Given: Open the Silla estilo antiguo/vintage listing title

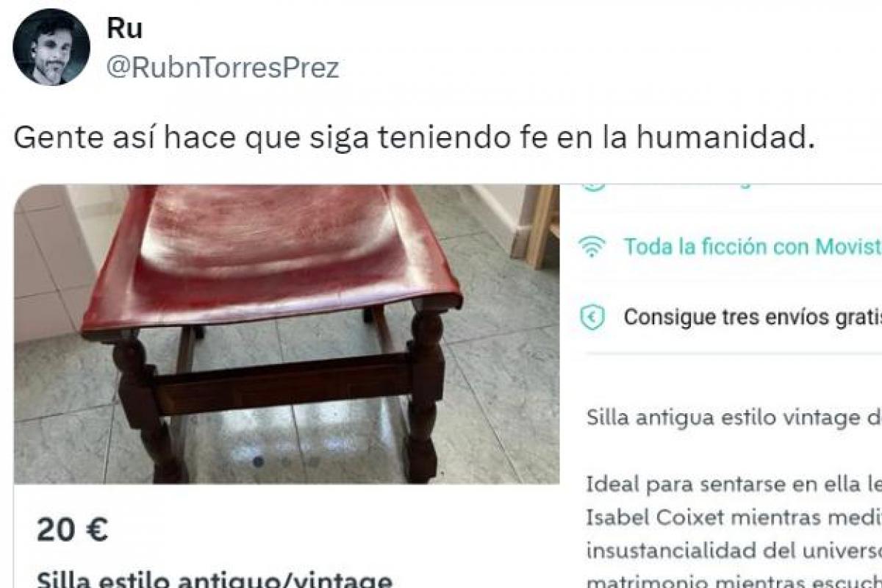Looking at the screenshot, I should tap(214, 580).
